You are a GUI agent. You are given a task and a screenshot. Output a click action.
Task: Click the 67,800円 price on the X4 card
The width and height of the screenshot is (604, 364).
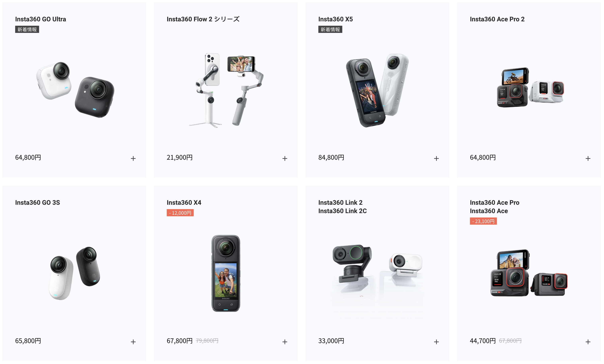pyautogui.click(x=180, y=341)
